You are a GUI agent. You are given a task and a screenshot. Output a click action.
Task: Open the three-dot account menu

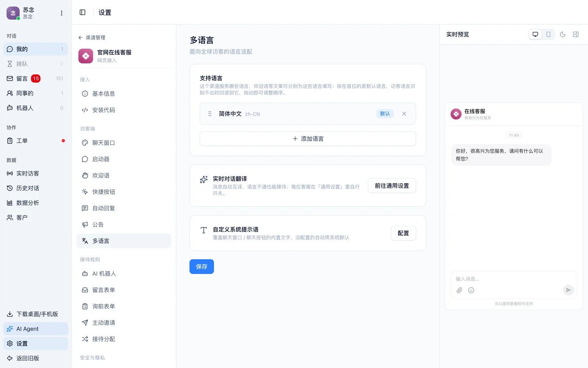click(62, 13)
